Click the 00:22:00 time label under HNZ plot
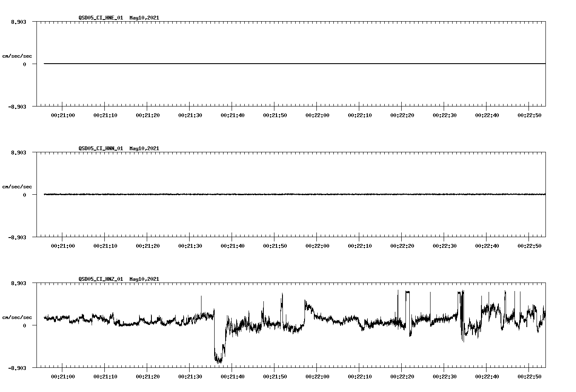The image size is (576, 392). [x=317, y=377]
